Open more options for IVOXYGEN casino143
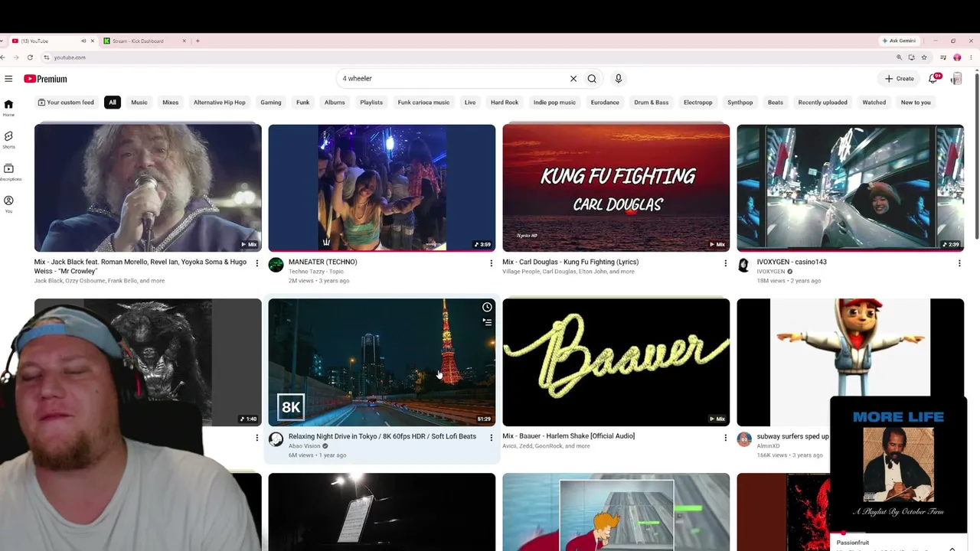 coord(959,263)
